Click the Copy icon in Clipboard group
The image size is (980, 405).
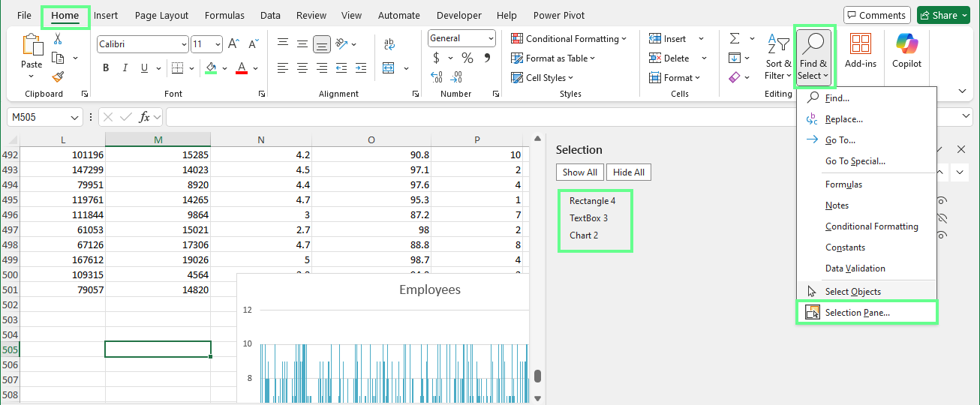click(x=58, y=58)
